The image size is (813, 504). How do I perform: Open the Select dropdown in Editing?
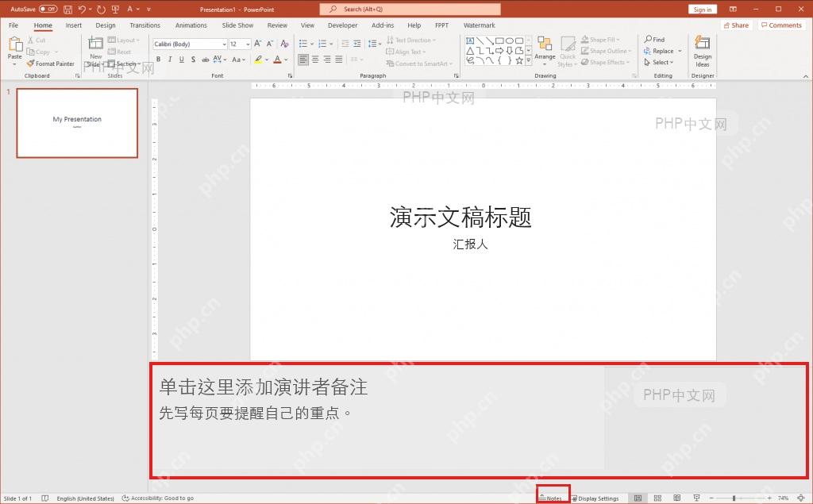[658, 62]
